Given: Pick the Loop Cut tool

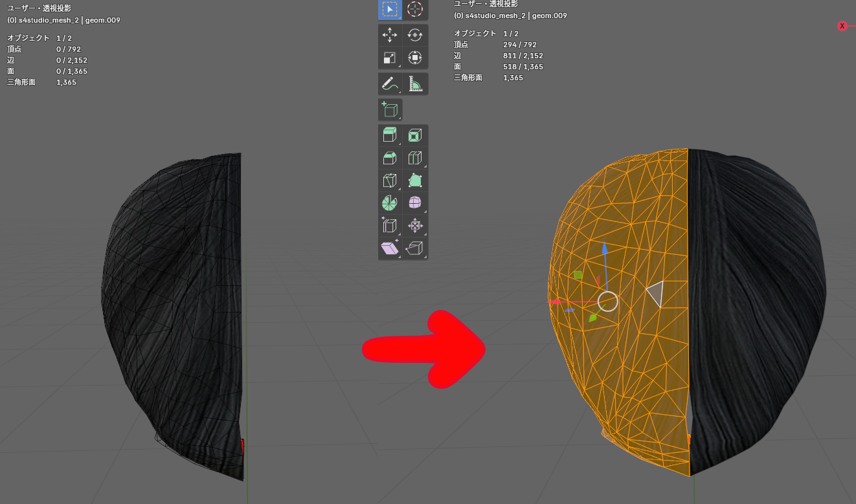Looking at the screenshot, I should (x=415, y=158).
